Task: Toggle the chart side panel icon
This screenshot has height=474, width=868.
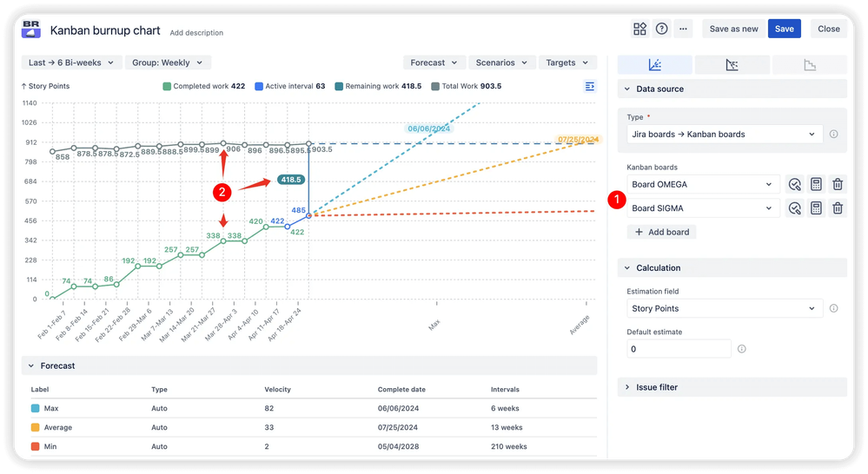Action: click(590, 86)
